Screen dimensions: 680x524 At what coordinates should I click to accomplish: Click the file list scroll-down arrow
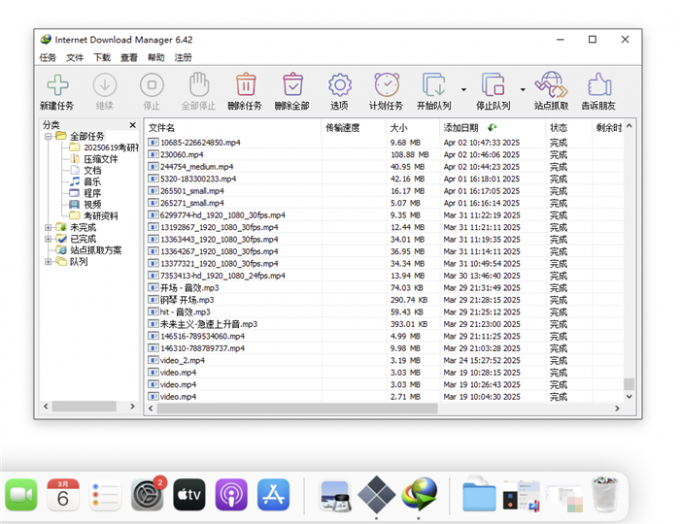point(629,396)
